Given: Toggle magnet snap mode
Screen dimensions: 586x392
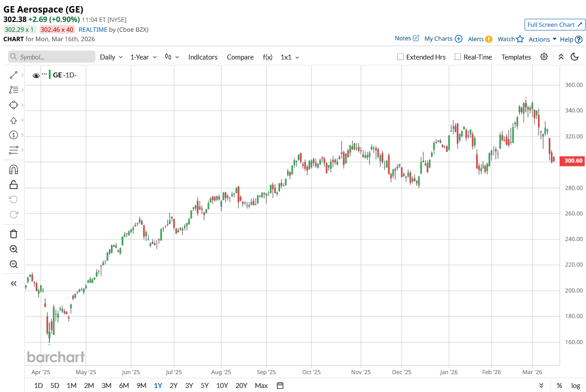Looking at the screenshot, I should click(x=13, y=170).
